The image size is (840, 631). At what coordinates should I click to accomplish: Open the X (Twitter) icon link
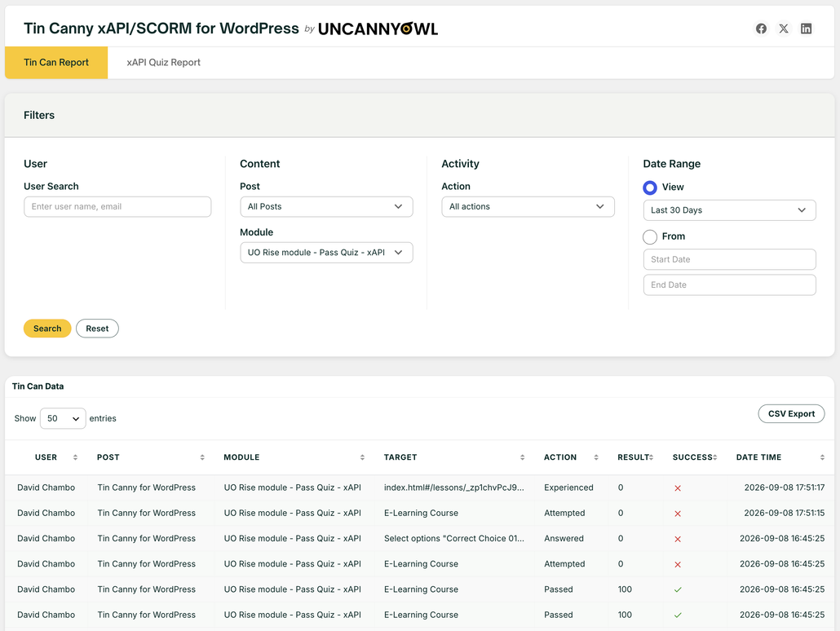[x=783, y=29]
